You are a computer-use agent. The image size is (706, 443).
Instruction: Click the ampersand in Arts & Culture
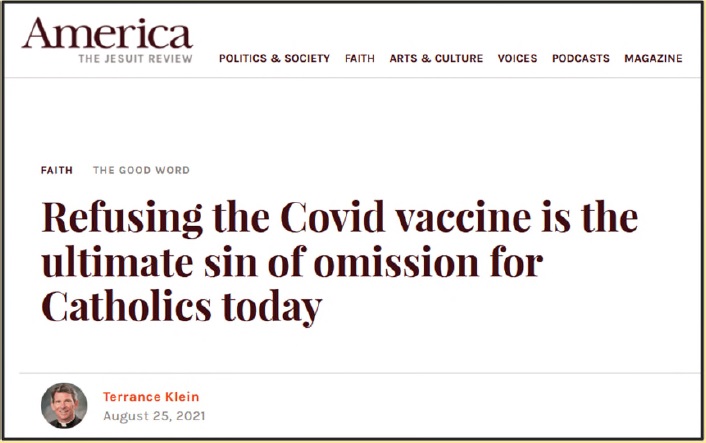pyautogui.click(x=426, y=59)
